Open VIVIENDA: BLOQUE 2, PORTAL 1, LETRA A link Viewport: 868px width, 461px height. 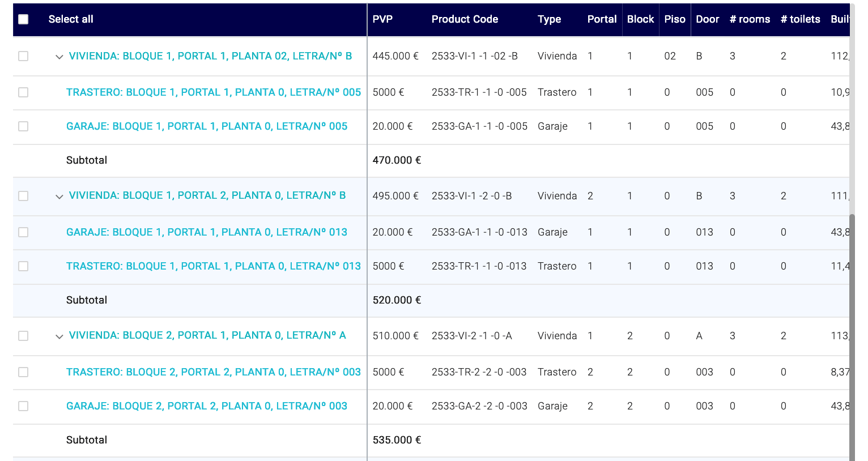pyautogui.click(x=207, y=335)
